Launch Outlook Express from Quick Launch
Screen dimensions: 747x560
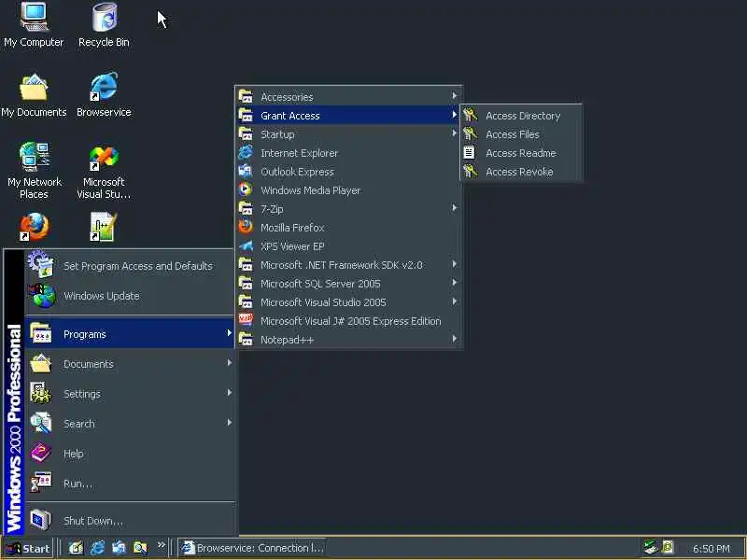click(120, 548)
